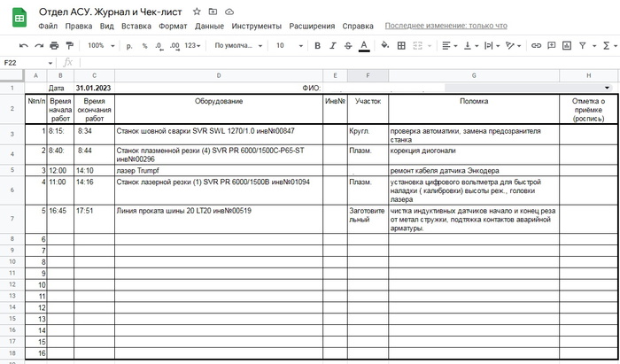This screenshot has height=364, width=620.
Task: Open the fill color bucket picker
Action: (384, 45)
